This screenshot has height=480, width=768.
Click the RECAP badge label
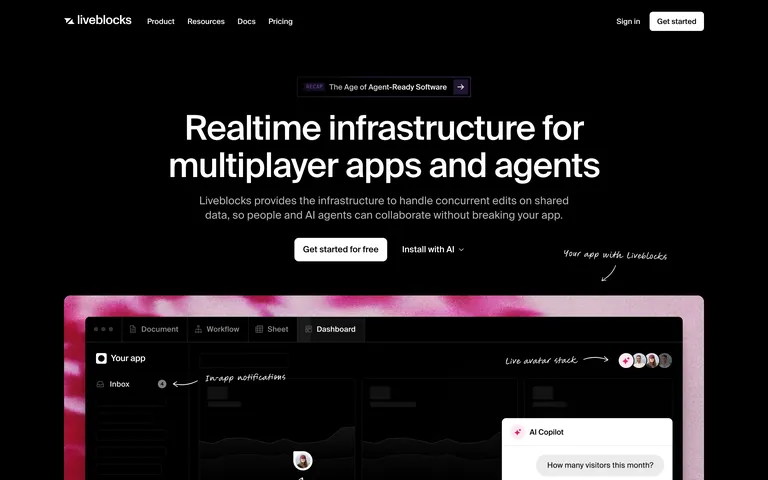click(314, 87)
